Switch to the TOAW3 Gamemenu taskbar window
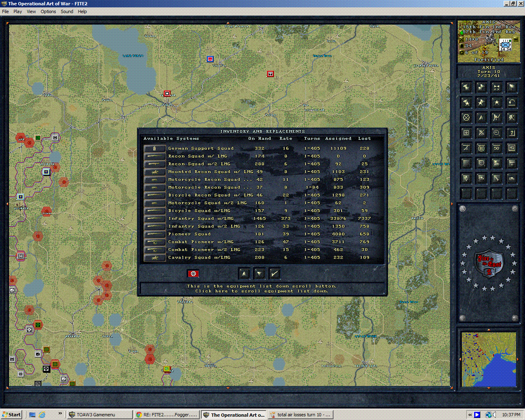This screenshot has height=420, width=525. pyautogui.click(x=99, y=415)
